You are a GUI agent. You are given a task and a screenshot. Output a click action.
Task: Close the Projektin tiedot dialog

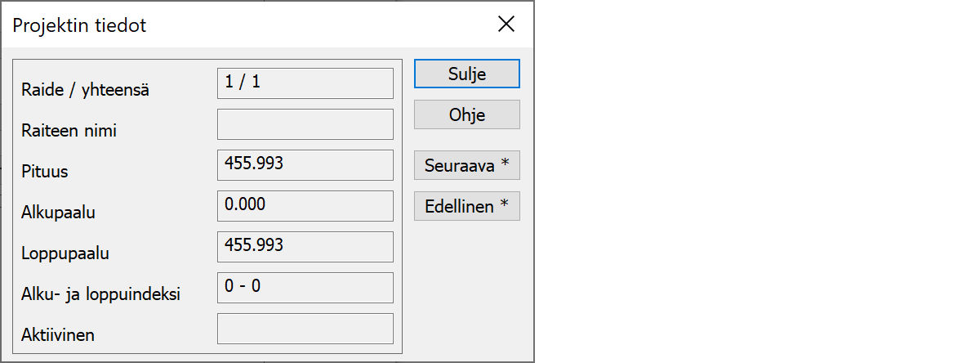point(506,25)
